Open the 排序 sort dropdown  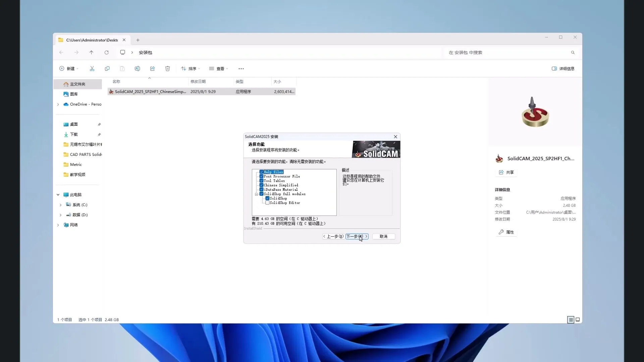point(191,68)
